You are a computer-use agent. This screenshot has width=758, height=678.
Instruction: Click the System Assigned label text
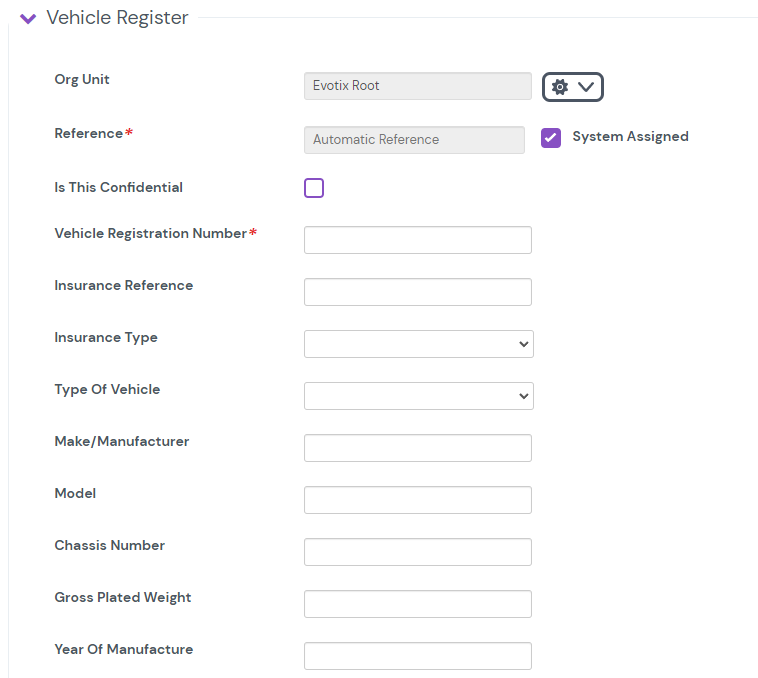(x=630, y=137)
